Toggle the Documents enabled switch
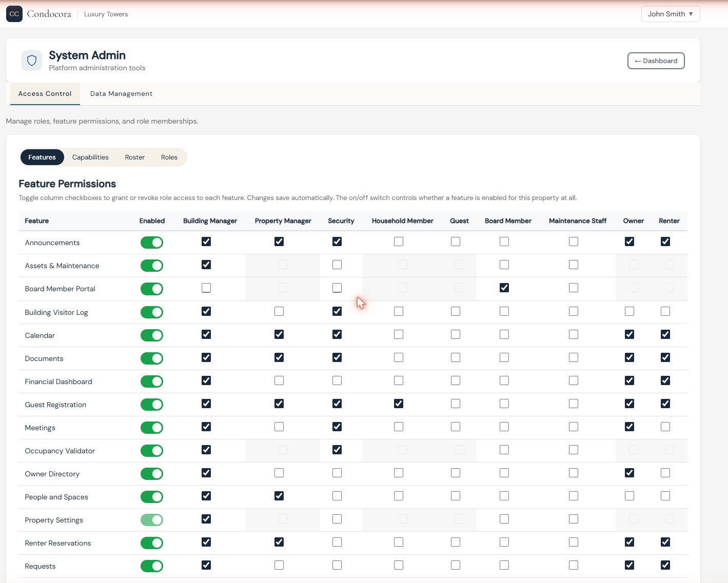This screenshot has height=583, width=728. pos(152,358)
